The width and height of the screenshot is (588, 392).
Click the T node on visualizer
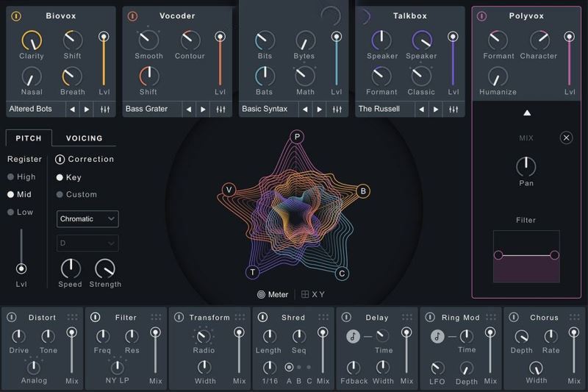(x=252, y=272)
